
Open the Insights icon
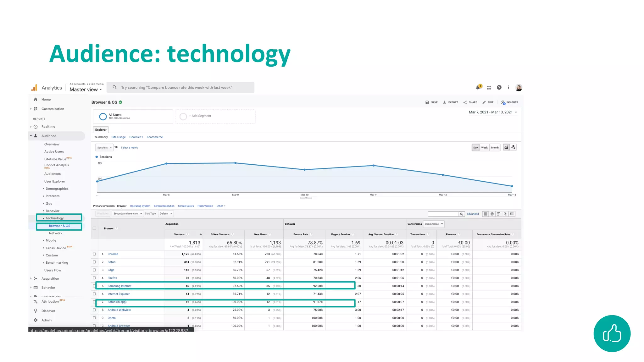(503, 102)
